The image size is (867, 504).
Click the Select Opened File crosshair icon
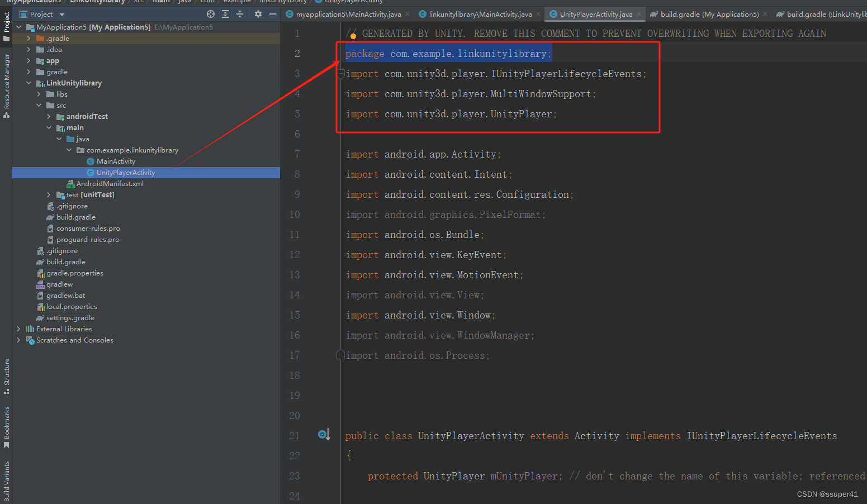[x=211, y=13]
